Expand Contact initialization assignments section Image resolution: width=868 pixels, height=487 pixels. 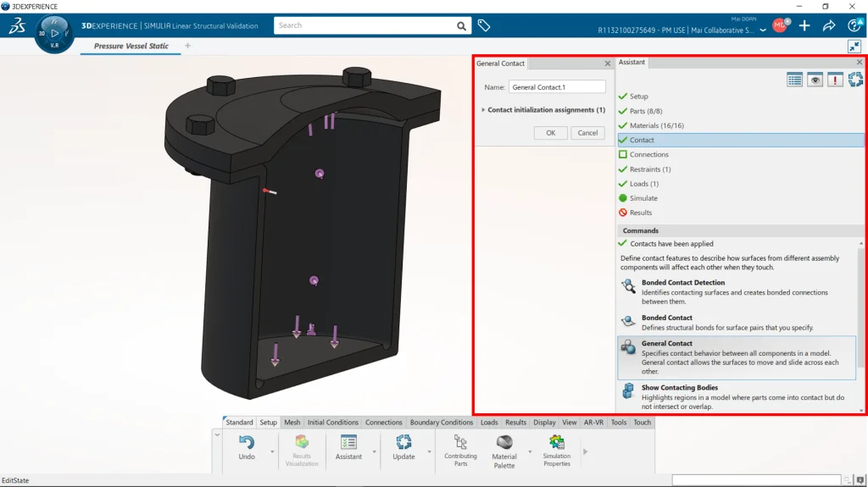point(483,110)
